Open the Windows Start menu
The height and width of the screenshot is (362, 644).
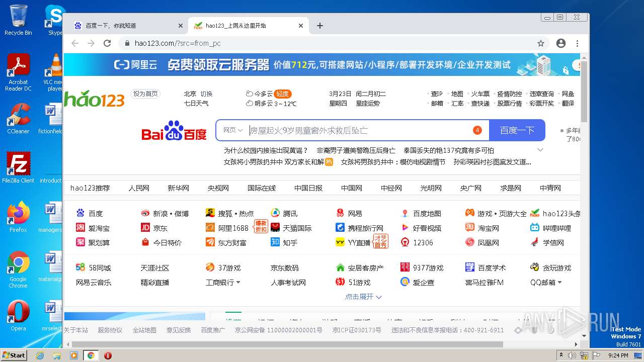point(14,355)
